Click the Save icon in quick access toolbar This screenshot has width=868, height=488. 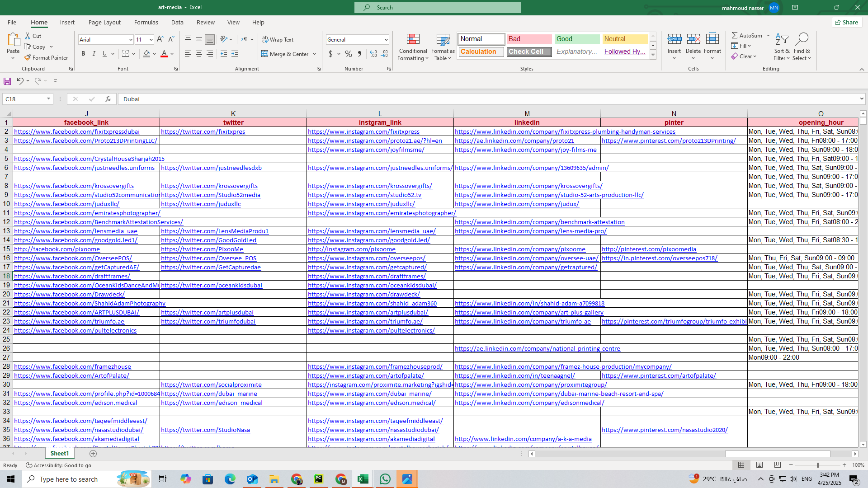pyautogui.click(x=7, y=81)
